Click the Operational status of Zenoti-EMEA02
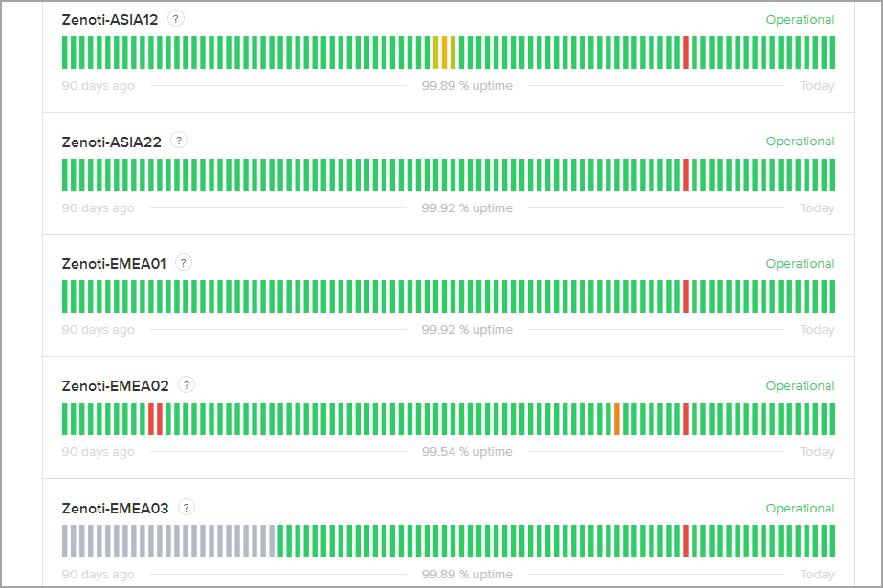This screenshot has width=883, height=588. [800, 386]
